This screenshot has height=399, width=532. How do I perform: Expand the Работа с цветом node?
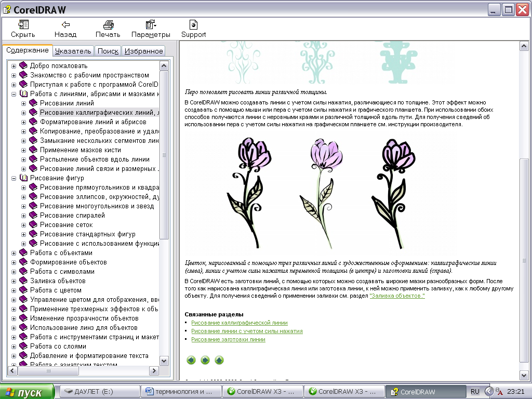point(14,290)
